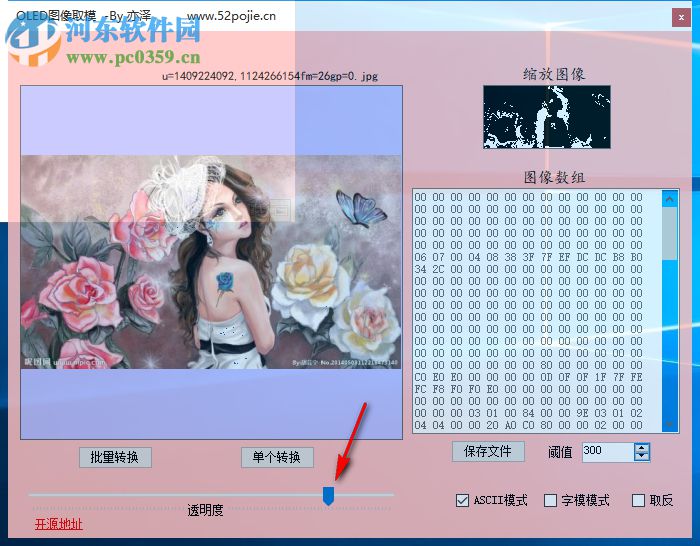The height and width of the screenshot is (546, 700).
Task: Click inside the 图像数组 hex data box
Action: click(537, 311)
